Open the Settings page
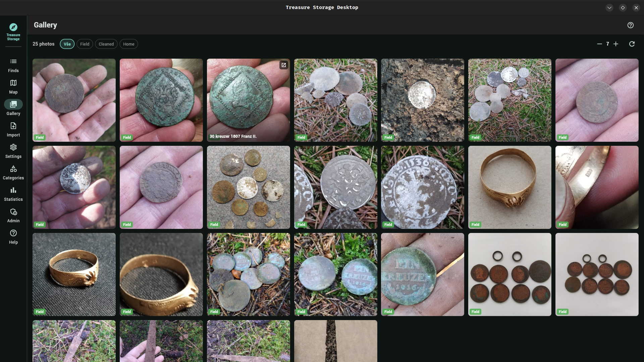This screenshot has width=644, height=362. point(13,151)
